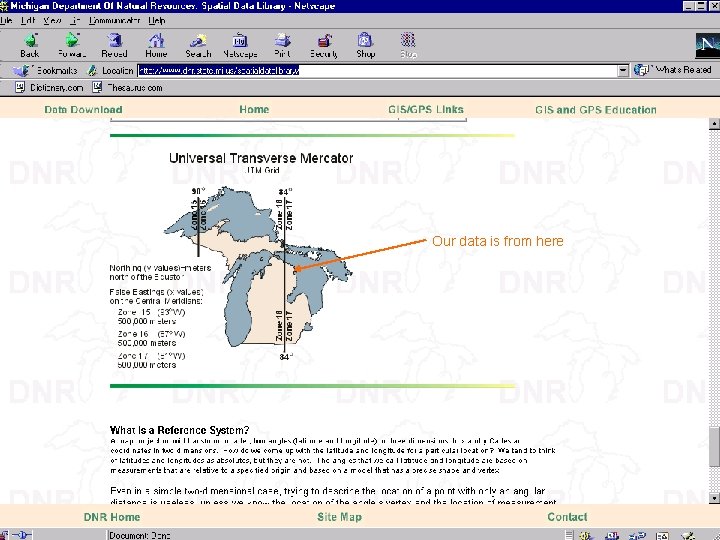720x540 pixels.
Task: Go to the browser Home icon in toolbar
Action: coord(156,40)
